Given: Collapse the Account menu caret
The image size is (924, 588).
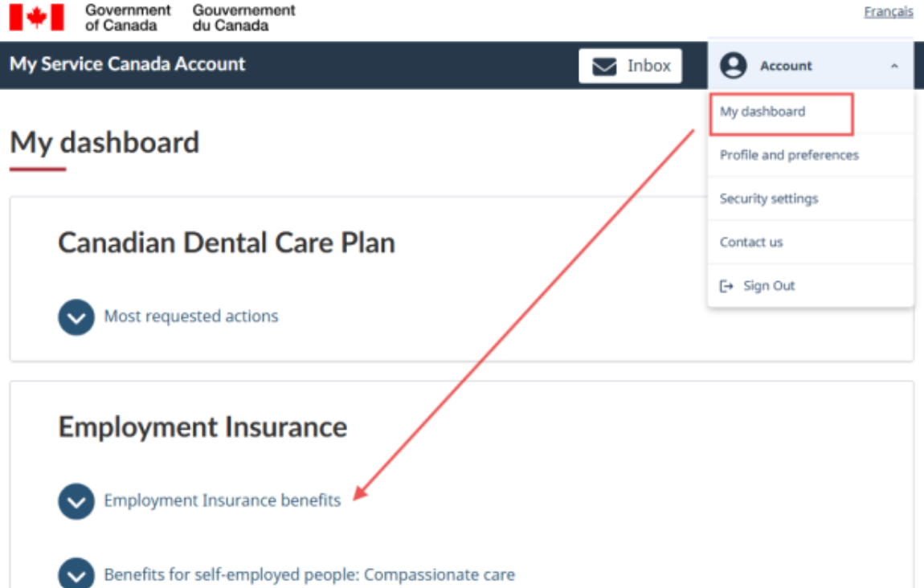Looking at the screenshot, I should pos(894,67).
